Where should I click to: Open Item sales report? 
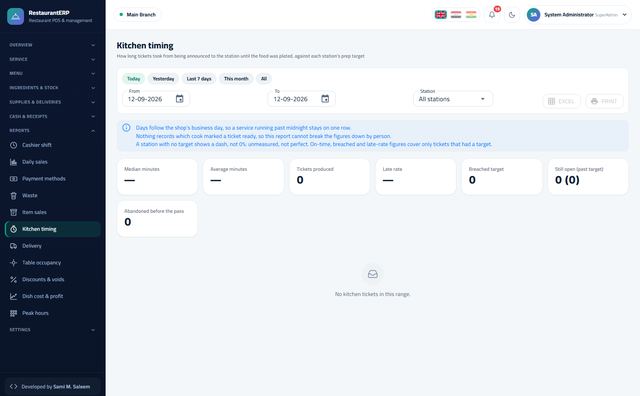tap(52, 212)
